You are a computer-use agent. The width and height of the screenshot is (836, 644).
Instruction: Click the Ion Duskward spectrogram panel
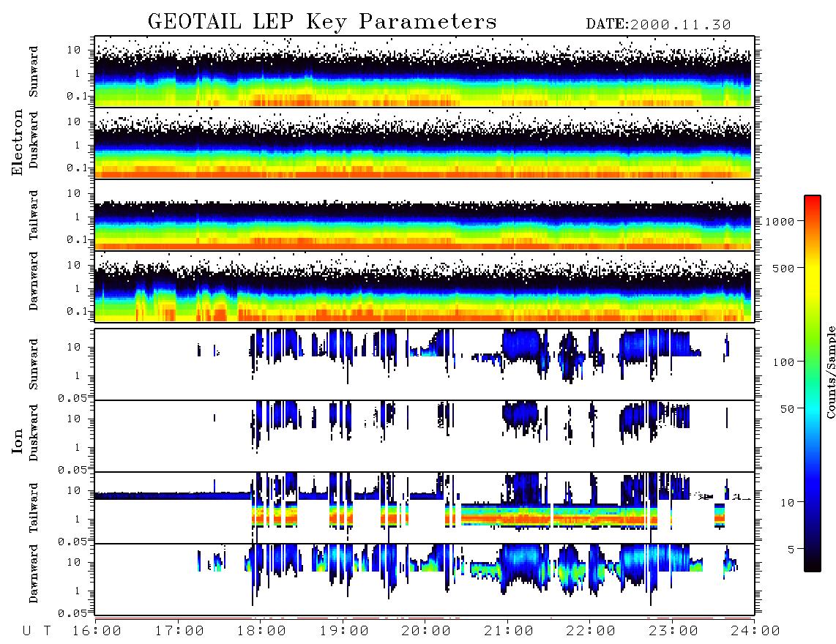point(425,436)
